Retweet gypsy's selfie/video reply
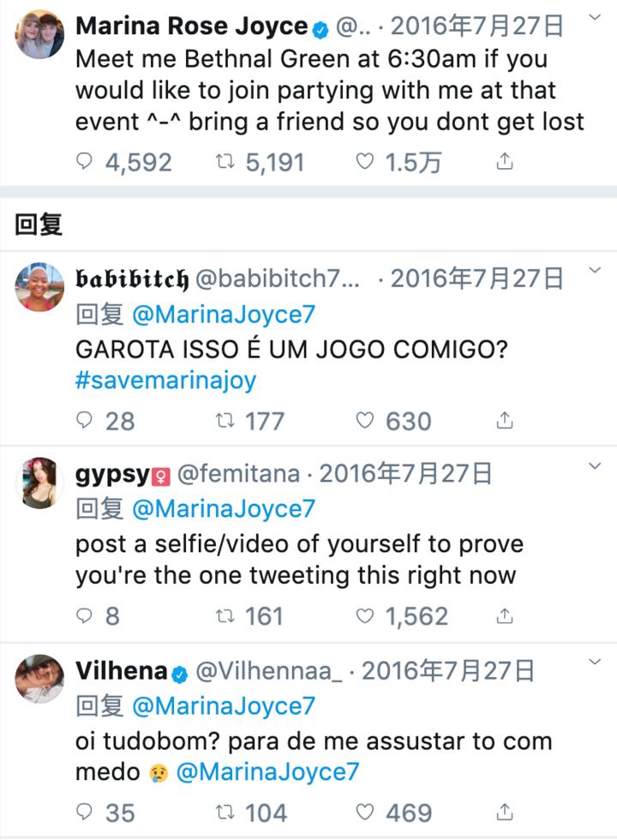Viewport: 617px width, 840px height. (x=225, y=615)
